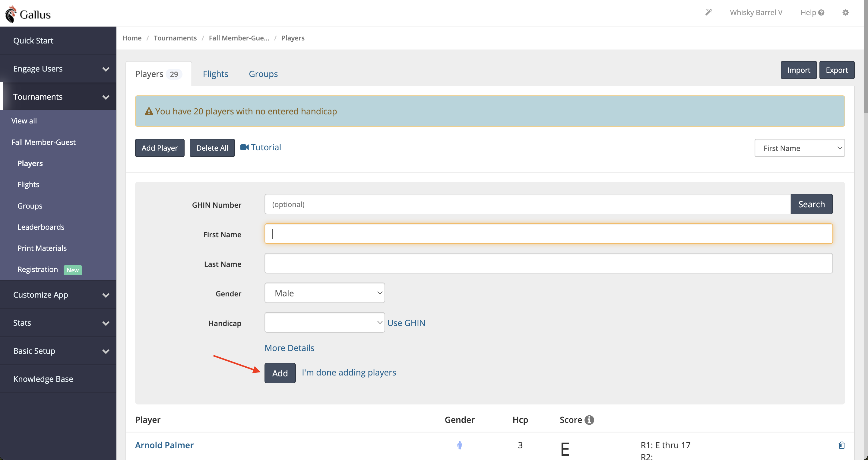868x460 pixels.
Task: Click the Add button in form
Action: 280,373
